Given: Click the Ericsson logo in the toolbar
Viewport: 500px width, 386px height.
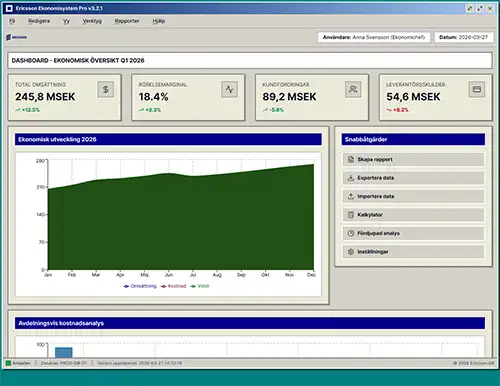Looking at the screenshot, I should click(x=16, y=37).
